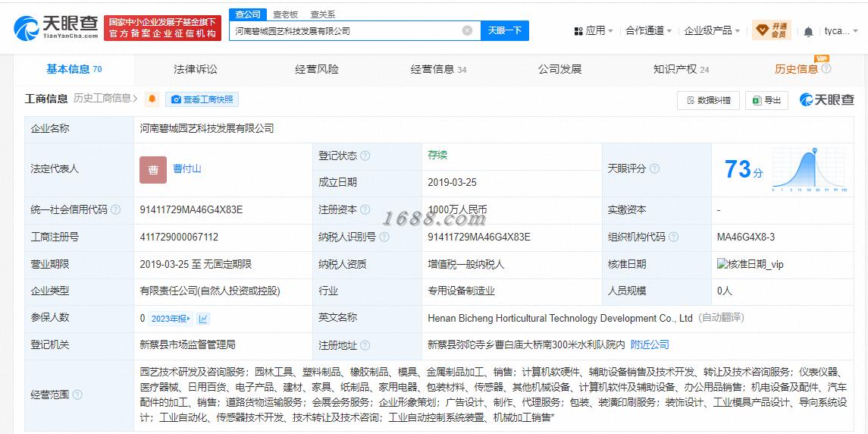Click the 专用设备制造业 industry value

(461, 291)
